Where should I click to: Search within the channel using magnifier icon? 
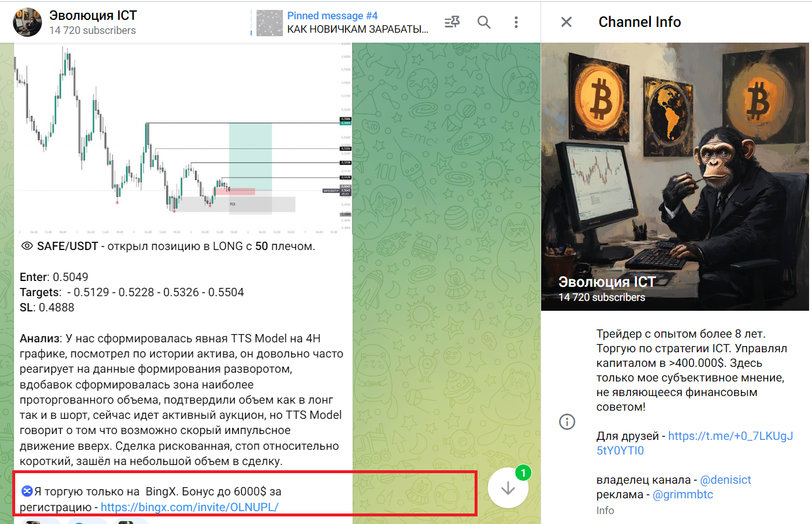(484, 22)
